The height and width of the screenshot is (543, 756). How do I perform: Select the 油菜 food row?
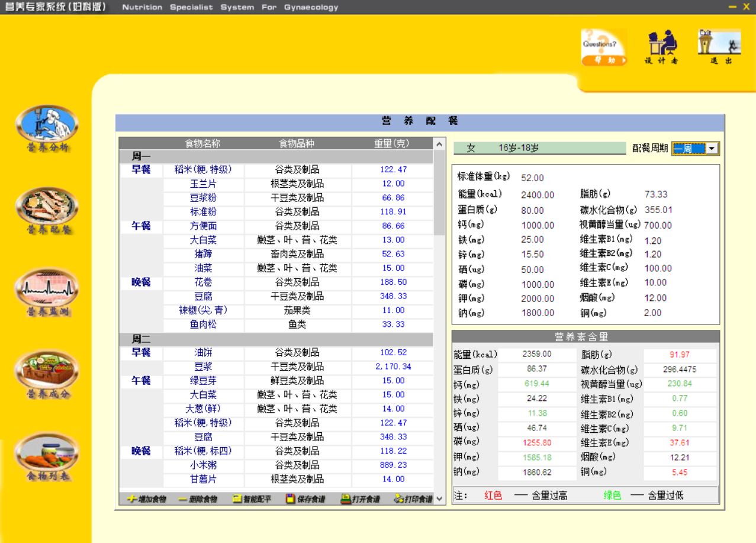point(203,268)
